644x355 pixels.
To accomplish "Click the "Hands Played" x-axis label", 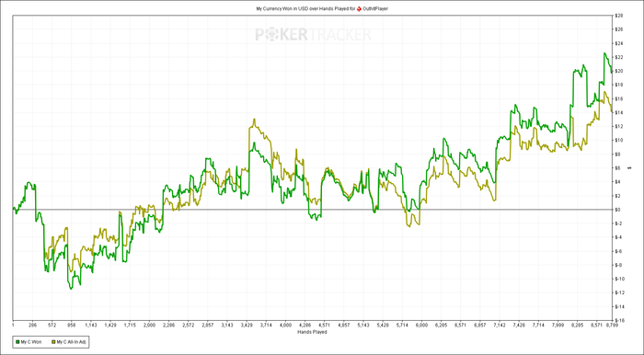I will 312,332.
